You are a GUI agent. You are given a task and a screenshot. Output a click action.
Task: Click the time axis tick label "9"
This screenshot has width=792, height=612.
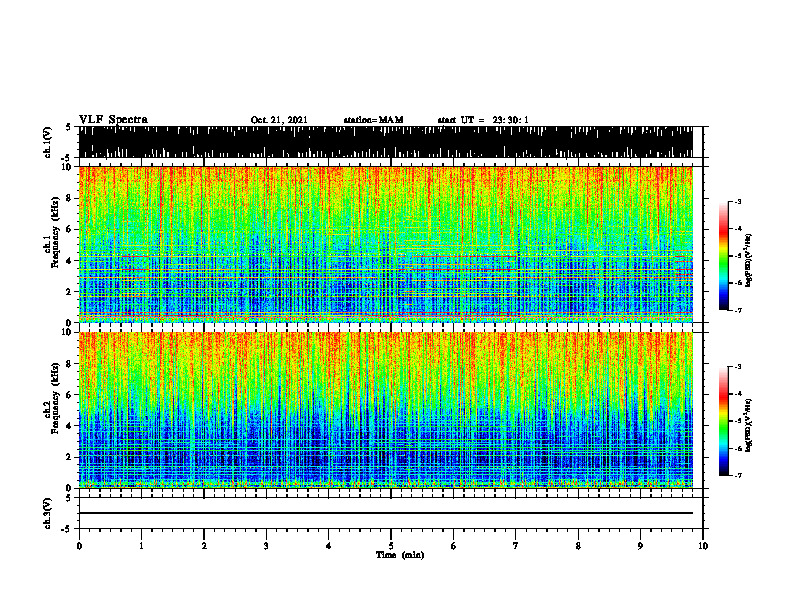point(640,546)
